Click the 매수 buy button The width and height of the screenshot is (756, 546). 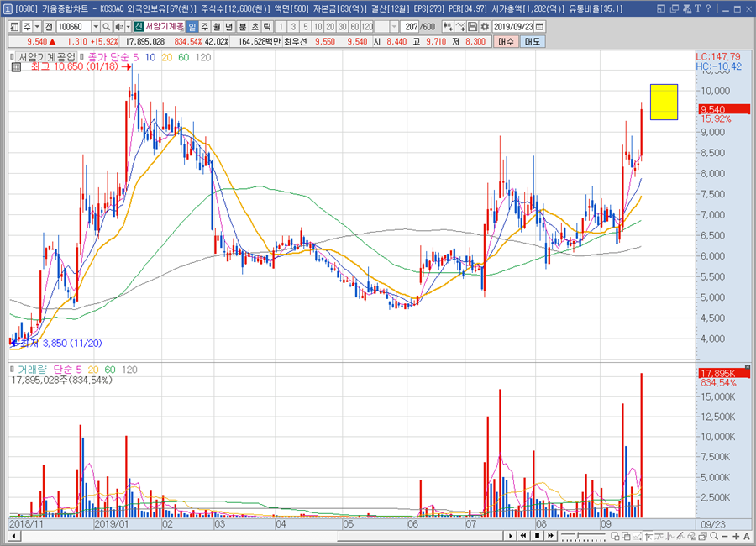506,42
